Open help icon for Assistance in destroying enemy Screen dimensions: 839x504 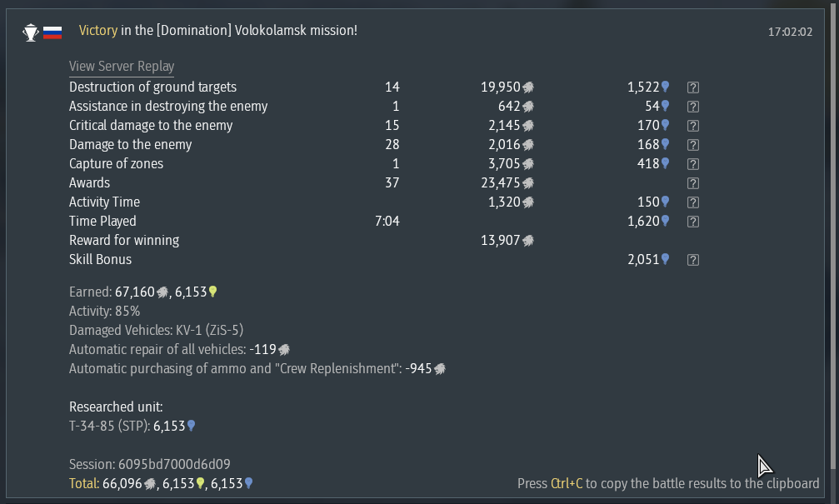692,107
